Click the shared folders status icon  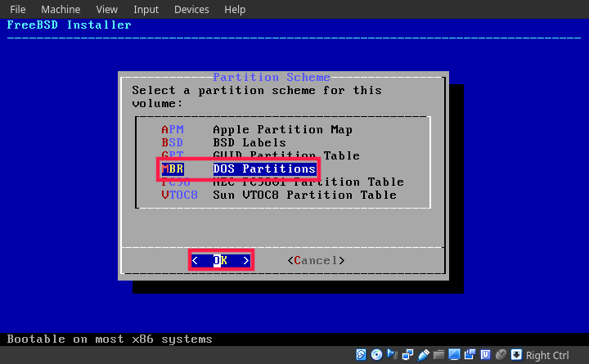coord(438,355)
